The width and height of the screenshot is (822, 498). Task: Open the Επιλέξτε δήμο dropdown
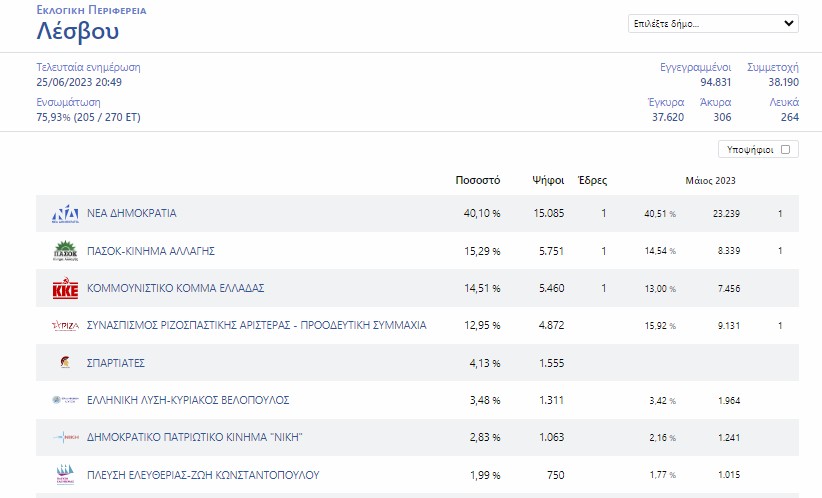pos(712,24)
